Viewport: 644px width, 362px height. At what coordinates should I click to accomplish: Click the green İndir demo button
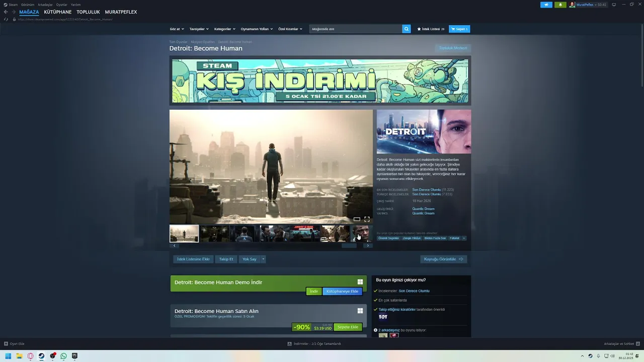pos(314,291)
